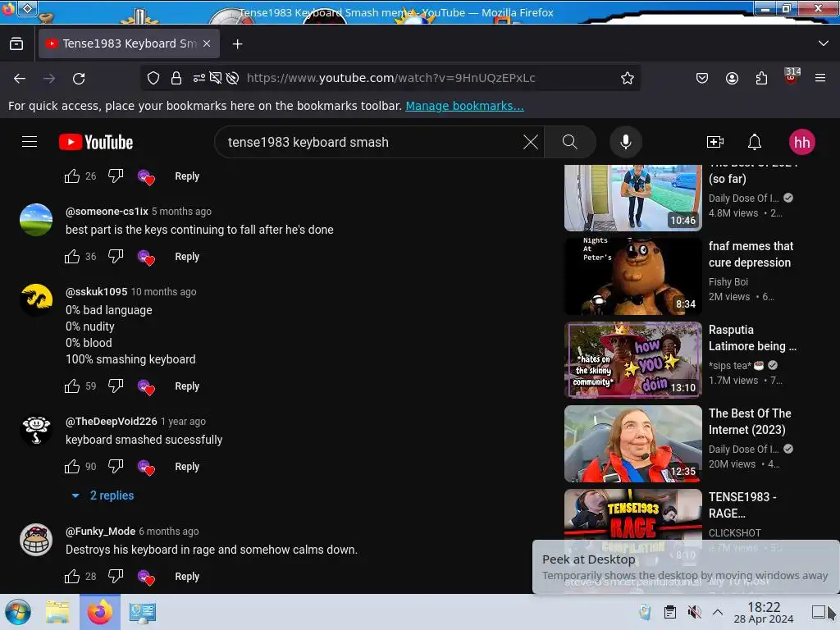Reply to the @Funky_Mode comment

point(187,577)
